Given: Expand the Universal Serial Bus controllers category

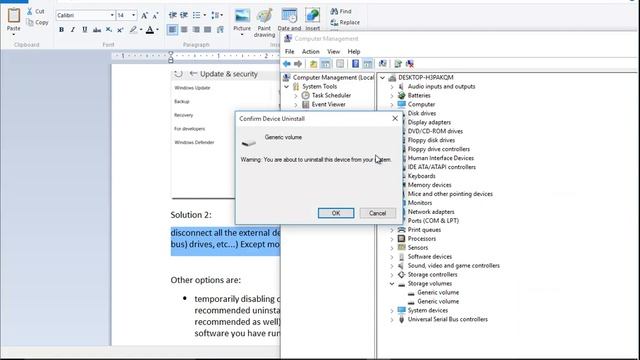Looking at the screenshot, I should tap(392, 320).
